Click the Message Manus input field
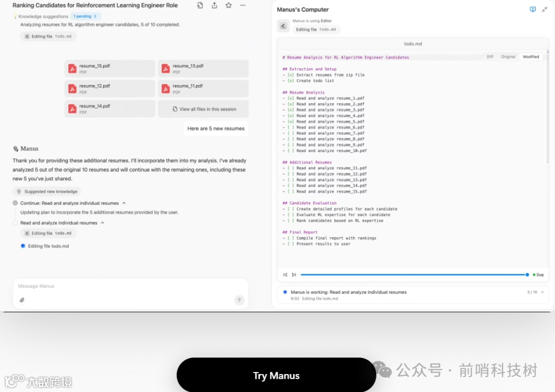Screen dimensions: 555x392 130,286
